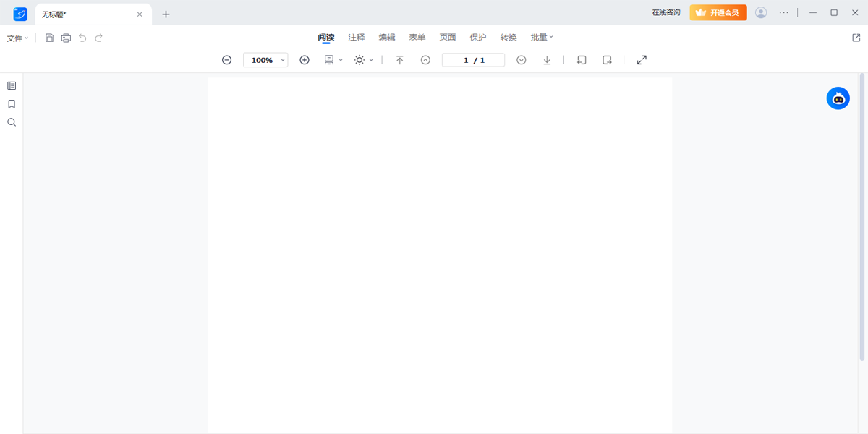
Task: Go to the previous page
Action: [x=425, y=60]
